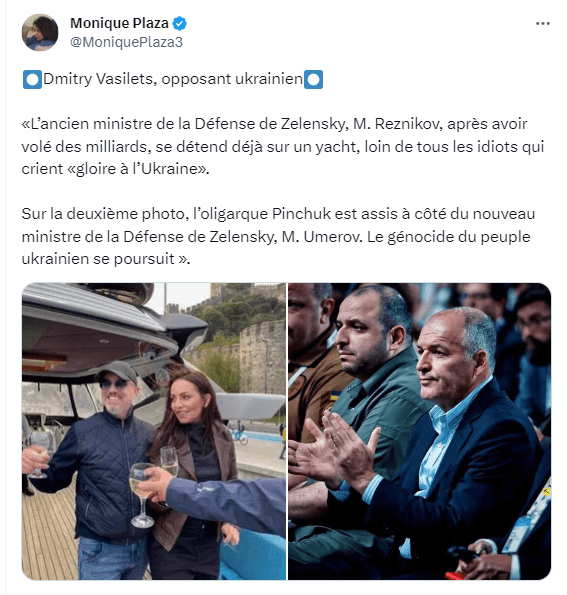Screen dimensions: 567x595
Task: Click the tweet headline 'Dmitry Vasilets, opposant ukrainien'
Action: (x=173, y=79)
